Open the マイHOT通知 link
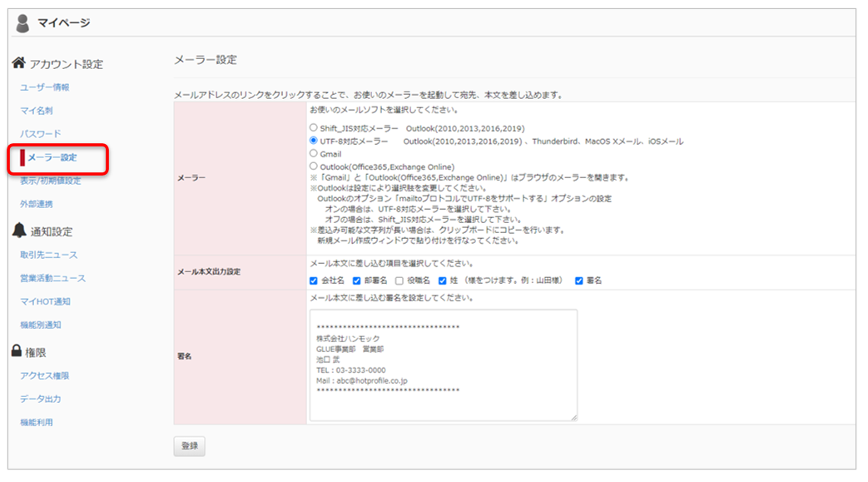This screenshot has width=868, height=482. (46, 301)
